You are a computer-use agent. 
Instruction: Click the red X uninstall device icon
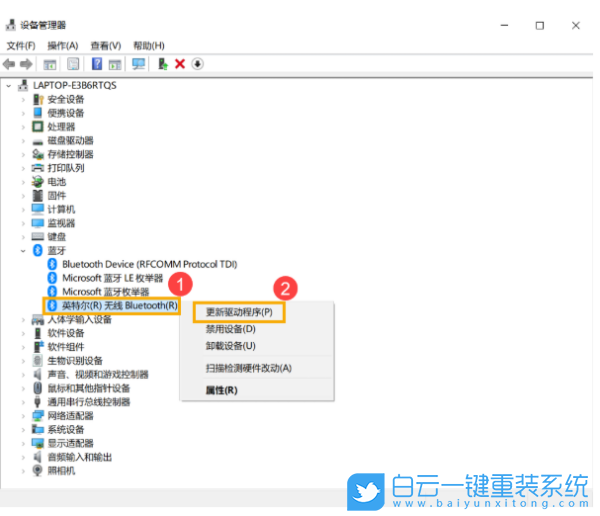pyautogui.click(x=180, y=64)
